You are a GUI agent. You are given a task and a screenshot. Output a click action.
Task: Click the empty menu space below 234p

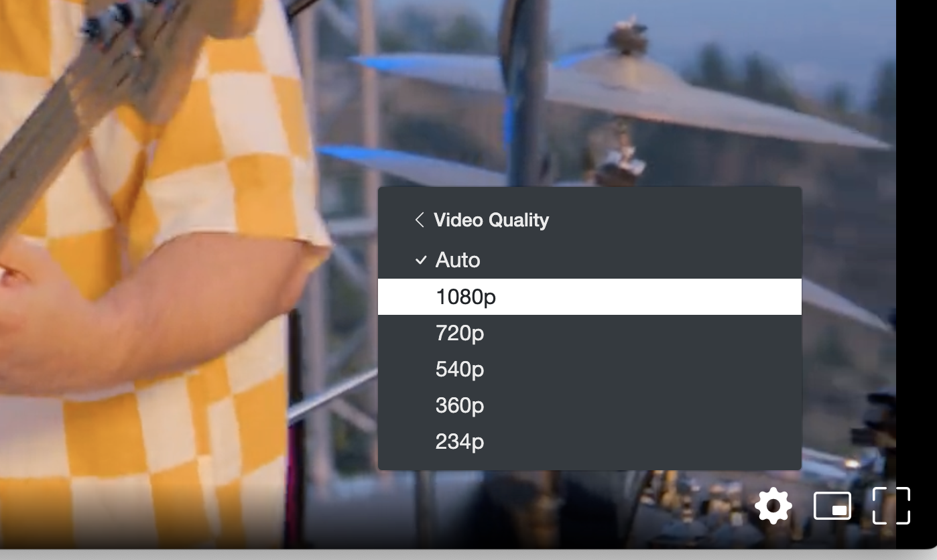[590, 465]
